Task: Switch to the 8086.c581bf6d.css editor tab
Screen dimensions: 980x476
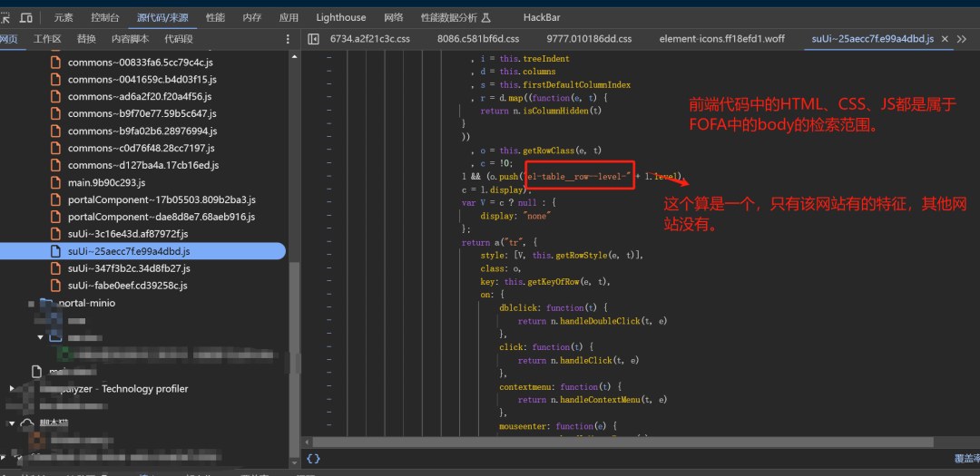Action: (478, 39)
